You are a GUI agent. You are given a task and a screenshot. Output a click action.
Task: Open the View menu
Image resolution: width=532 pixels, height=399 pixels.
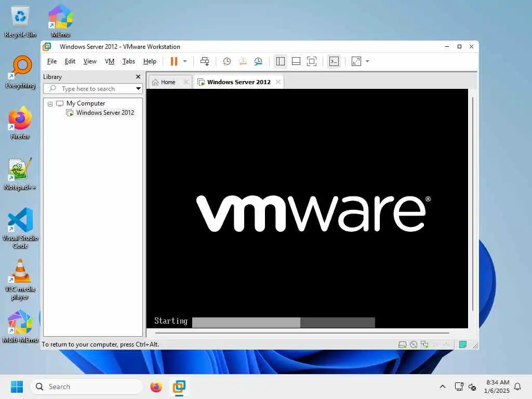pos(90,61)
